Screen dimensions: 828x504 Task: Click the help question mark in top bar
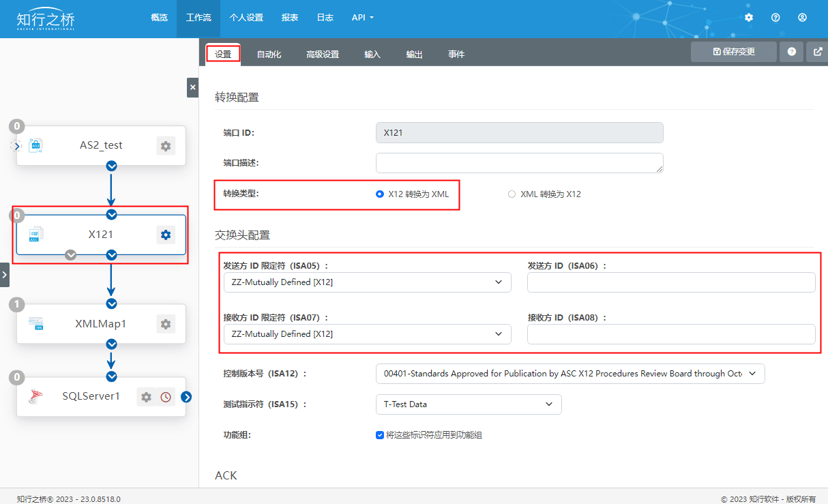775,18
